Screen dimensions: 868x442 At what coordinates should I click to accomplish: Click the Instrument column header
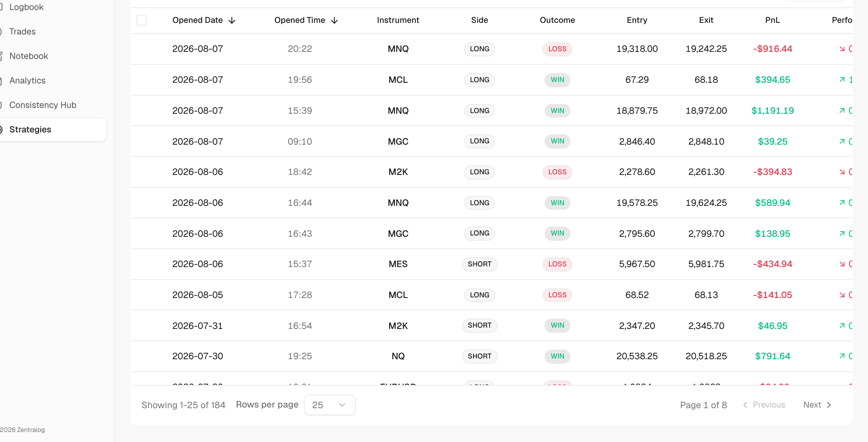click(x=398, y=20)
